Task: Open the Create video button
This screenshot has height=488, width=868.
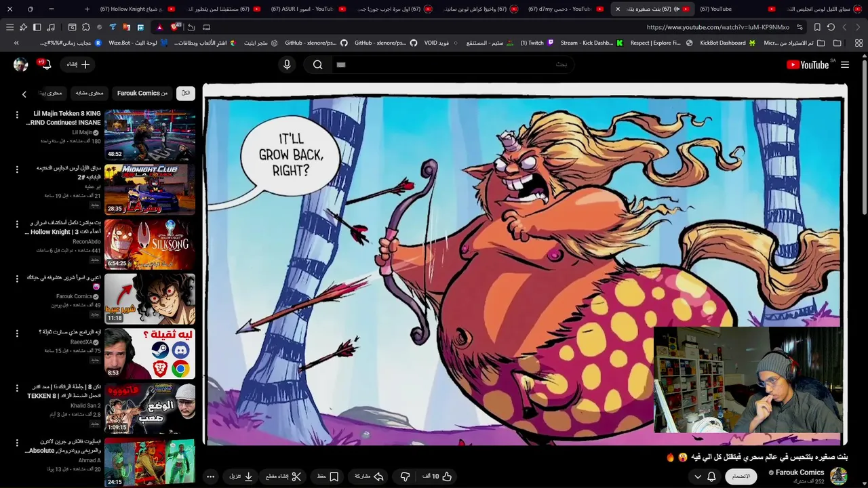Action: click(79, 64)
